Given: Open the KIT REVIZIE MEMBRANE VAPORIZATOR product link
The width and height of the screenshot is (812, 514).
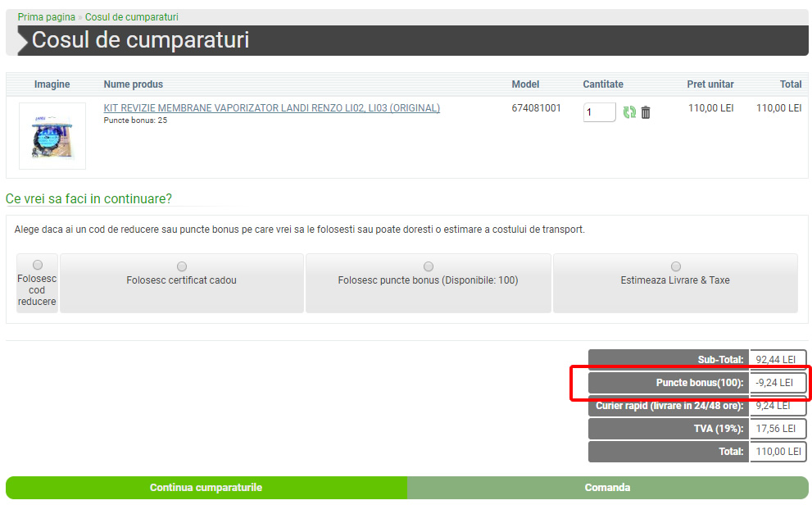Looking at the screenshot, I should click(271, 108).
